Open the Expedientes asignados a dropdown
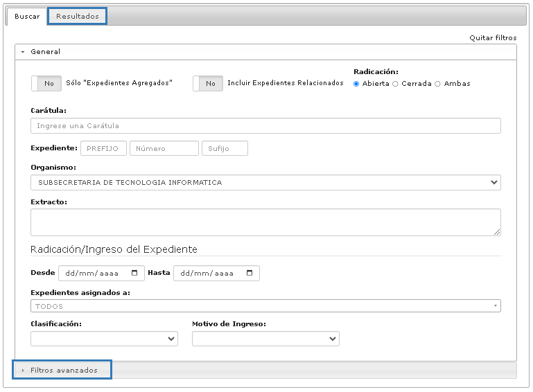This screenshot has height=392, width=533. (265, 306)
